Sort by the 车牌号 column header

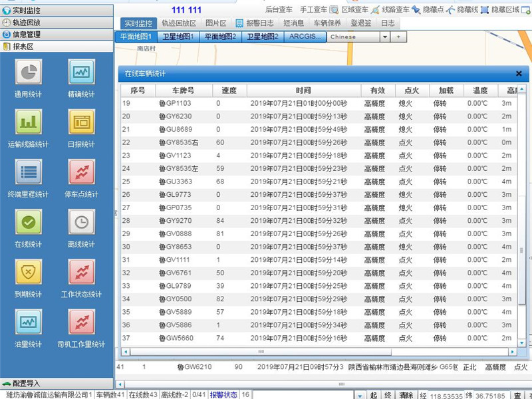[183, 90]
